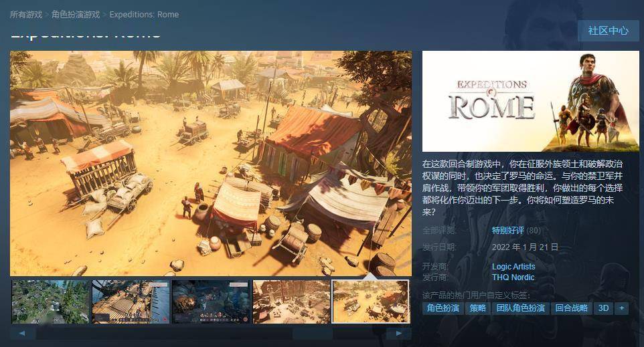The height and width of the screenshot is (347, 644).
Task: Select the ship deck screenshot thumbnail
Action: click(131, 302)
